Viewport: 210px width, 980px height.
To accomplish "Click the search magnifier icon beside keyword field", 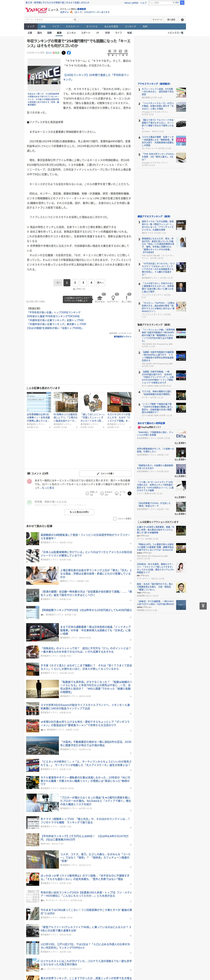I will click(75, 20).
